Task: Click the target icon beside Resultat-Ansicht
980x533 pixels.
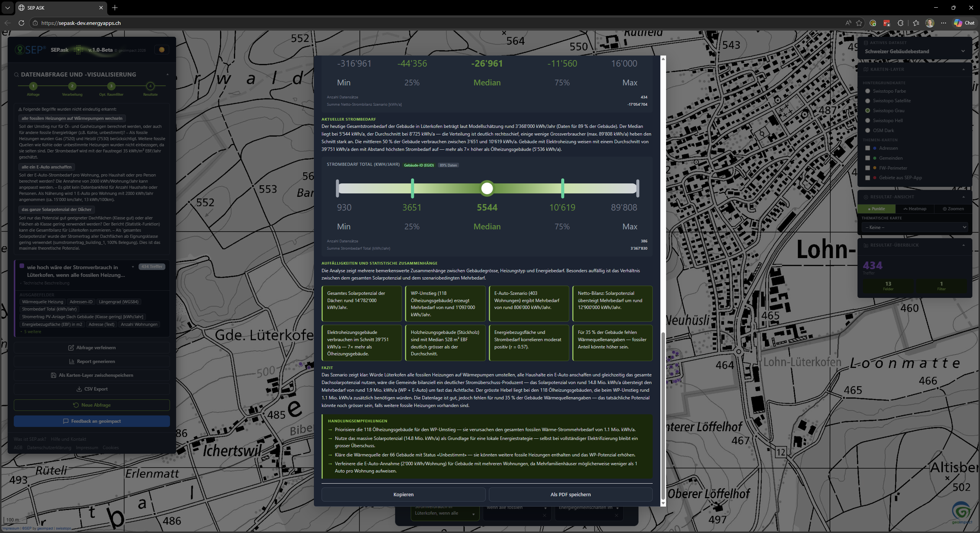Action: pyautogui.click(x=866, y=197)
